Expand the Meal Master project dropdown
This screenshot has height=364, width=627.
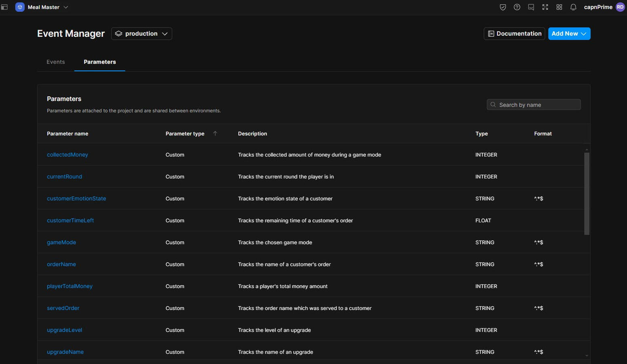[66, 7]
